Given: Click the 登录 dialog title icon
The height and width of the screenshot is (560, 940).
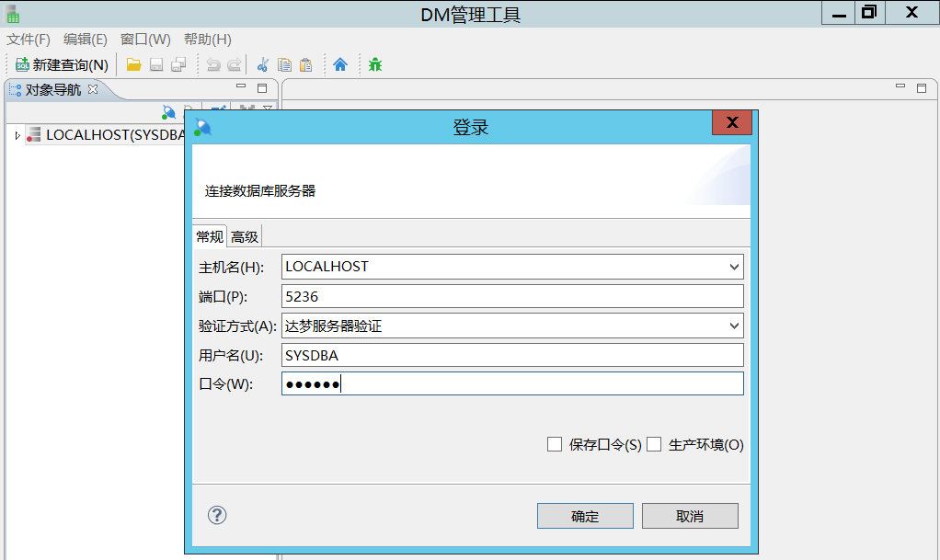Looking at the screenshot, I should pos(202,127).
